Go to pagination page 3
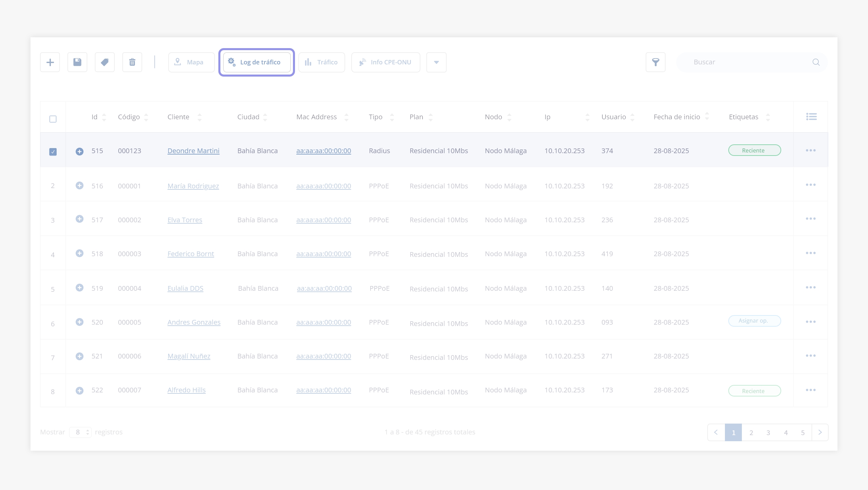The height and width of the screenshot is (490, 868). [768, 433]
